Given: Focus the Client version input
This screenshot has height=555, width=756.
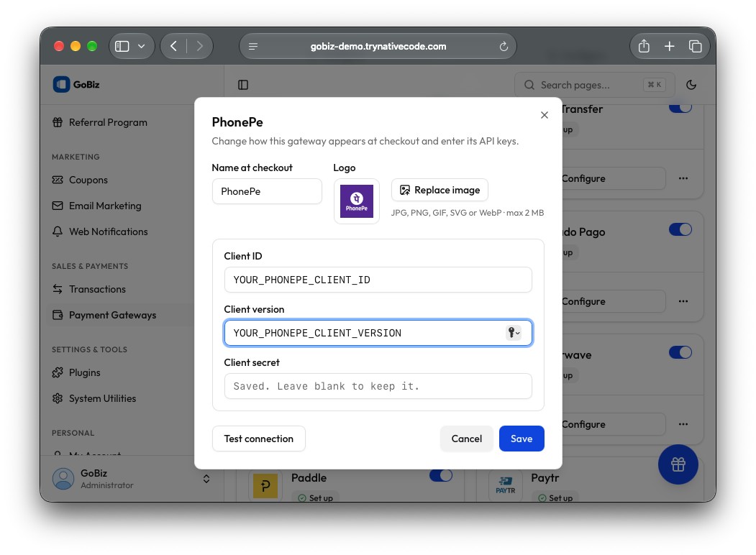Looking at the screenshot, I should pos(378,333).
